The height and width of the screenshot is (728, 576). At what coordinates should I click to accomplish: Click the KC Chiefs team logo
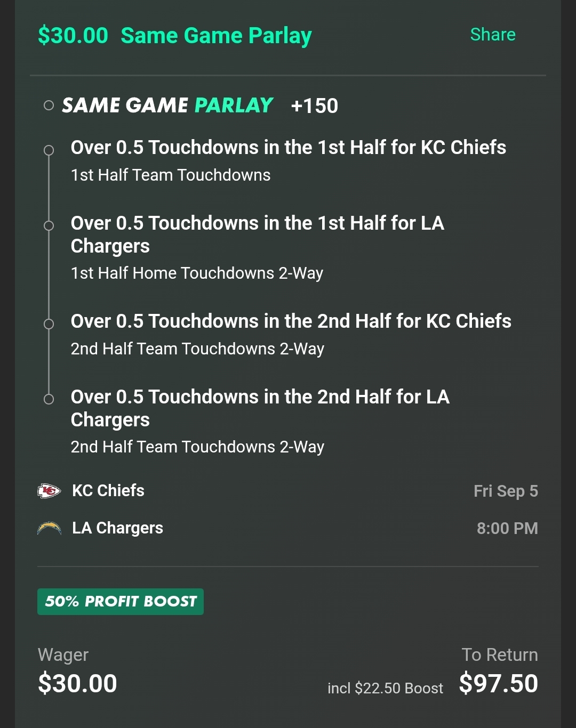(49, 491)
